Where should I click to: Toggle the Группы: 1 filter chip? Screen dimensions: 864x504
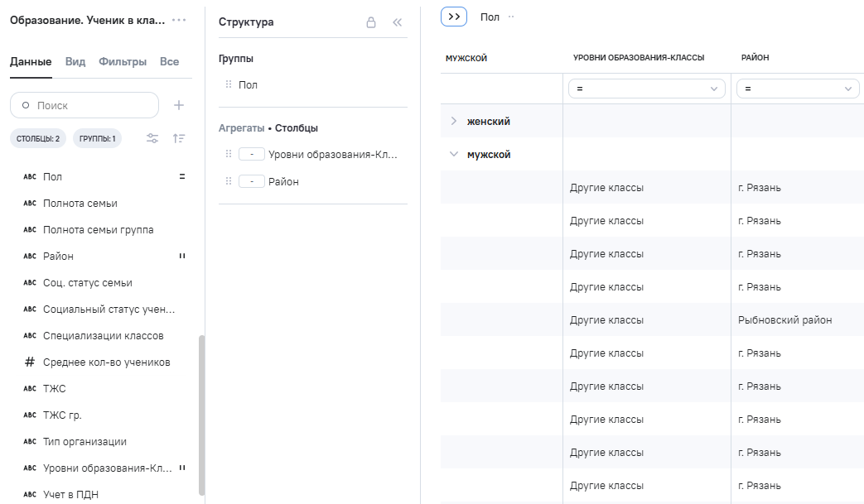click(x=97, y=138)
